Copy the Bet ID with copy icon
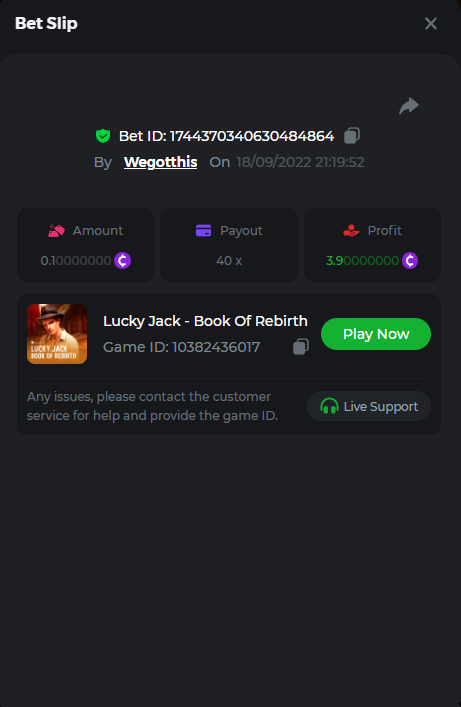This screenshot has height=707, width=461. (352, 136)
